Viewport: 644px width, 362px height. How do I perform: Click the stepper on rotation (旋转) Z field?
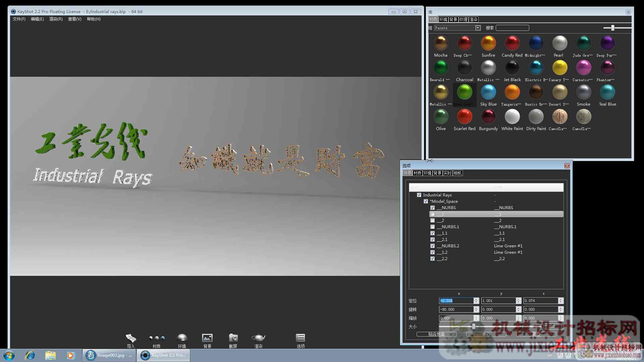[561, 309]
